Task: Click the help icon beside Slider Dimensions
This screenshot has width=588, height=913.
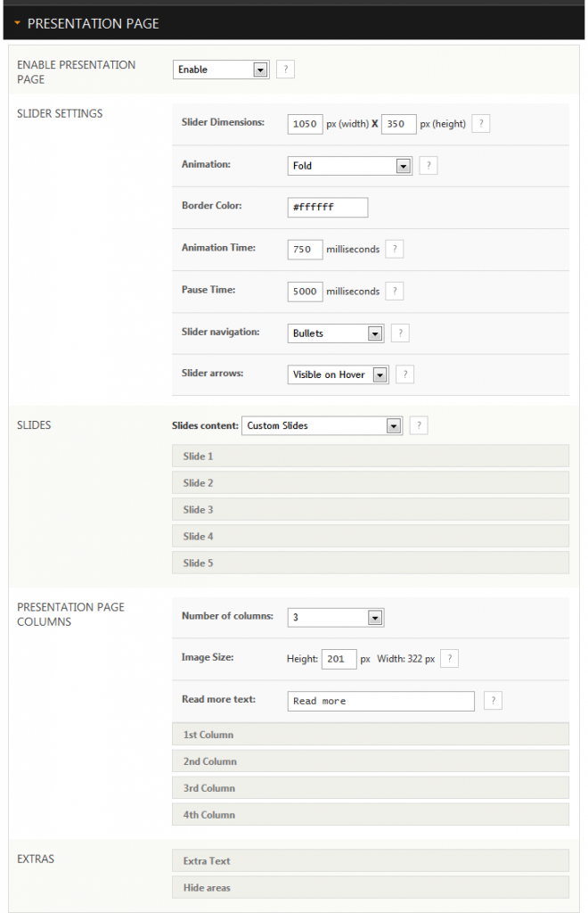Action: 480,123
